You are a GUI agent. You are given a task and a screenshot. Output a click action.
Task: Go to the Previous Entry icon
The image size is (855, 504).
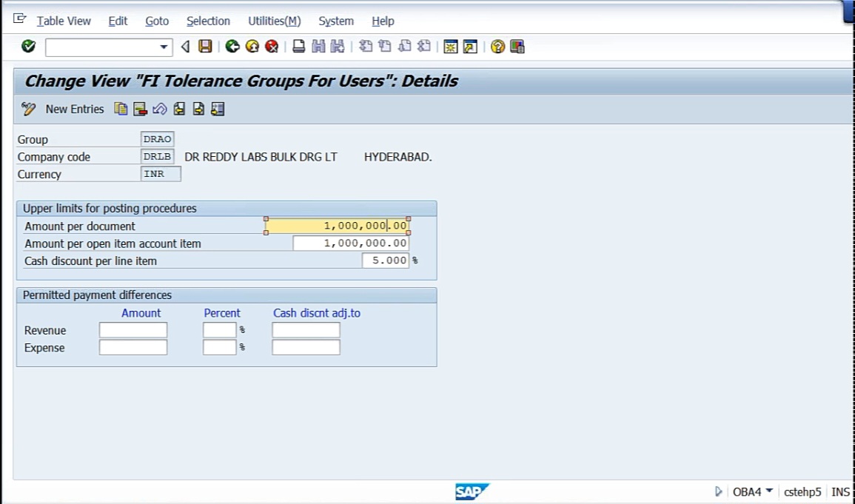pos(179,109)
